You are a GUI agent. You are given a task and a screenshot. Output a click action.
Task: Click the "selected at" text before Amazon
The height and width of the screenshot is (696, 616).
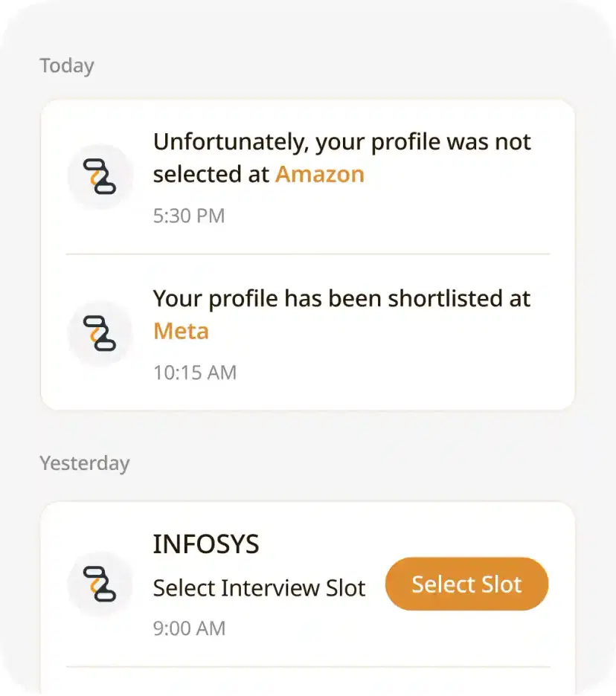tap(211, 174)
